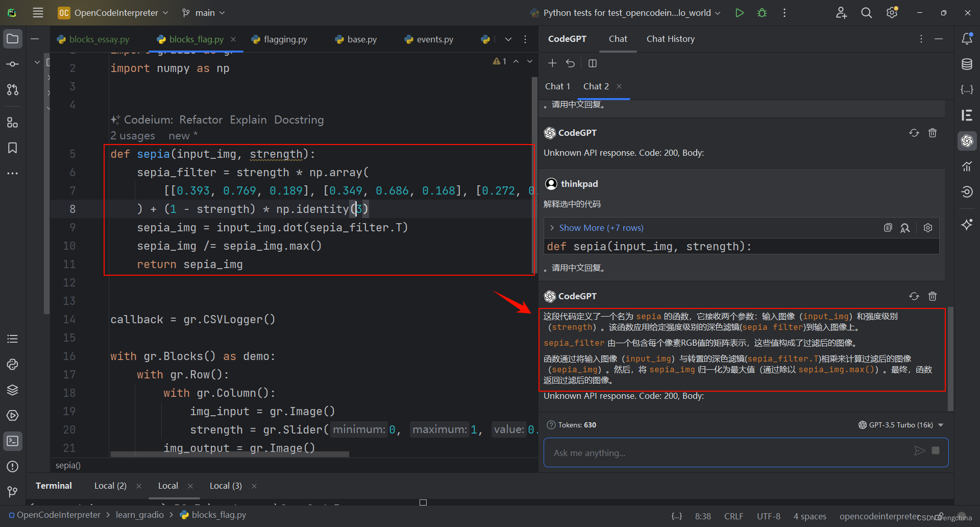This screenshot has width=980, height=527.
Task: Open the Bookmarks tool window
Action: pyautogui.click(x=13, y=148)
